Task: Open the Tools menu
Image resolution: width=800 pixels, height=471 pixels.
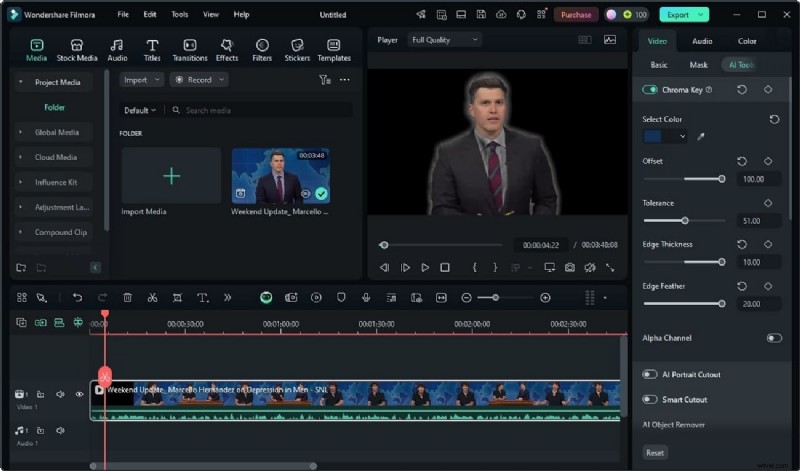Action: coord(179,15)
